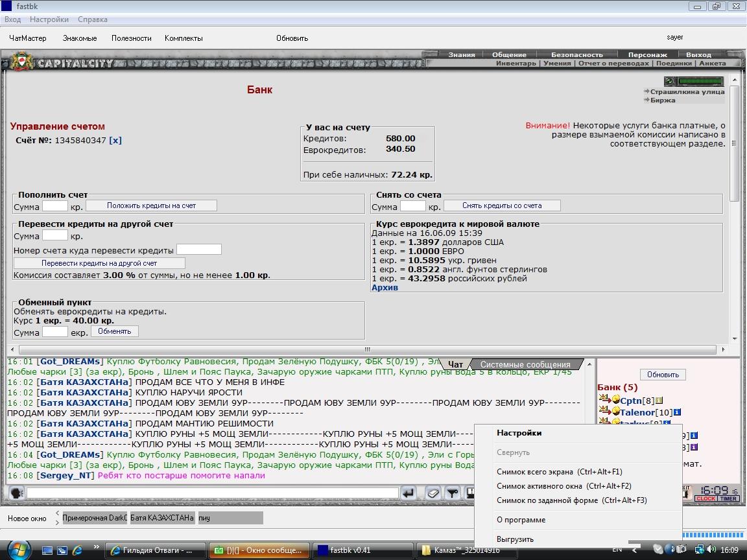
Task: Click [x] next to account number
Action: (115, 141)
